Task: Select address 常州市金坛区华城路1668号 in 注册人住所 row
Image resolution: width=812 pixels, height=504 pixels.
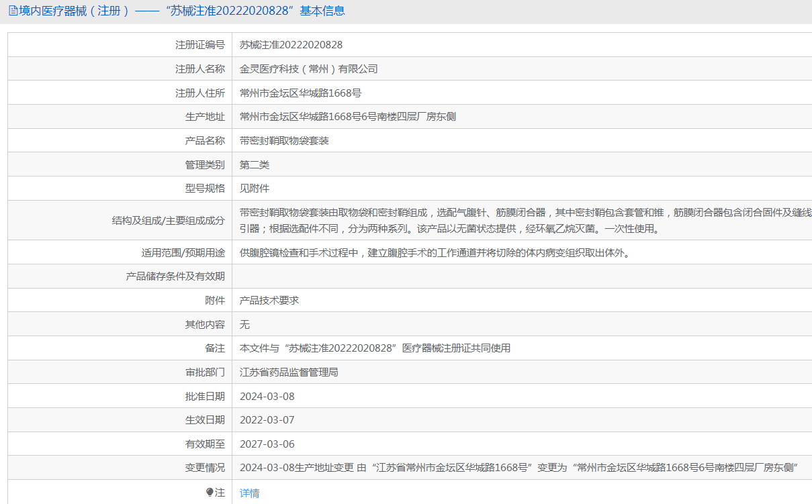Action: [x=300, y=93]
